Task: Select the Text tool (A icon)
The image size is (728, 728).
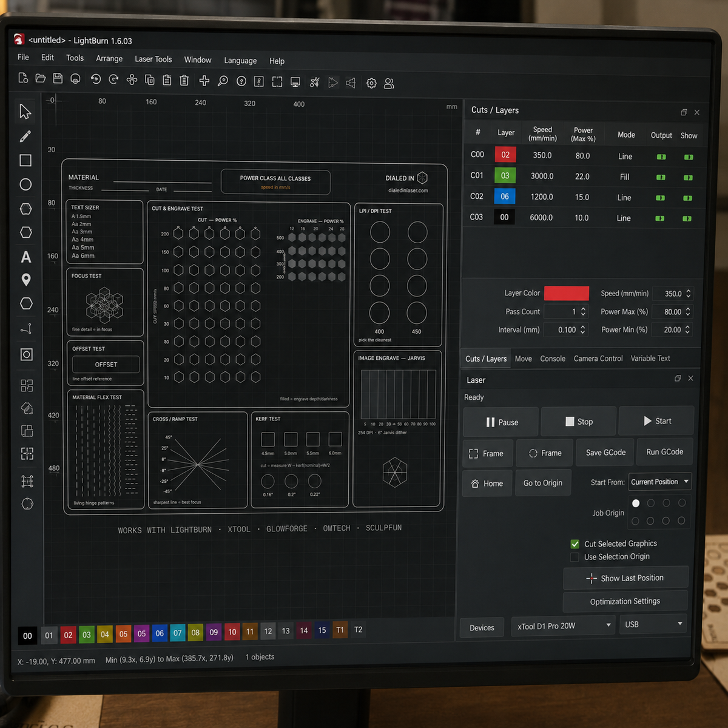Action: pyautogui.click(x=26, y=257)
